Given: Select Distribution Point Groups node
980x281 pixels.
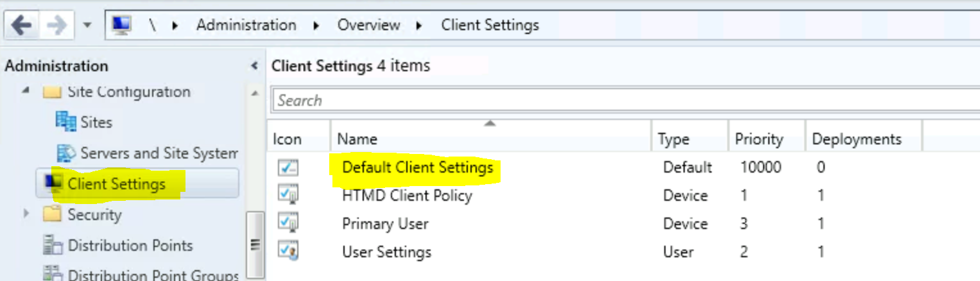Looking at the screenshot, I should (x=153, y=275).
